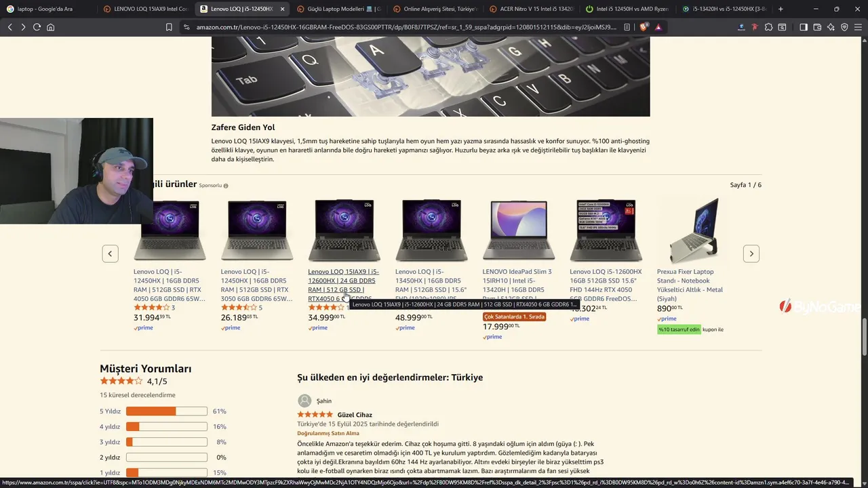Viewport: 868px width, 488px height.
Task: Open site settings icon in address bar
Action: (x=186, y=27)
